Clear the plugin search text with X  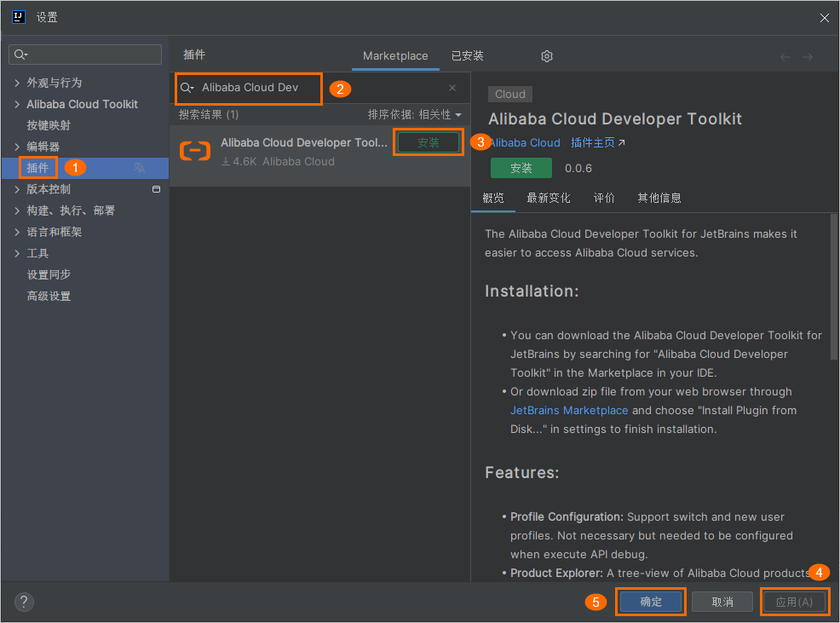(x=452, y=88)
